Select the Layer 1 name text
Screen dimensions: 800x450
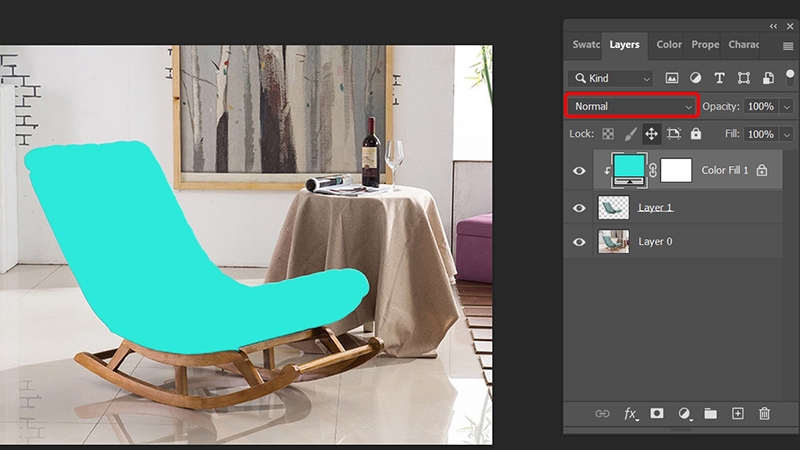point(655,208)
